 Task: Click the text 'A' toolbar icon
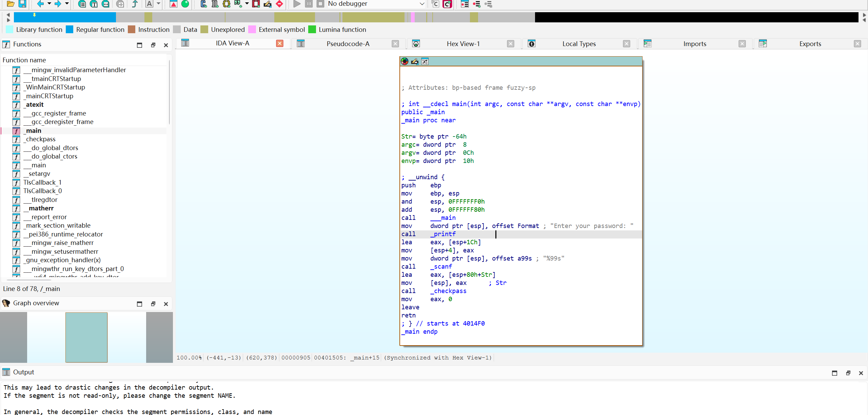(149, 4)
